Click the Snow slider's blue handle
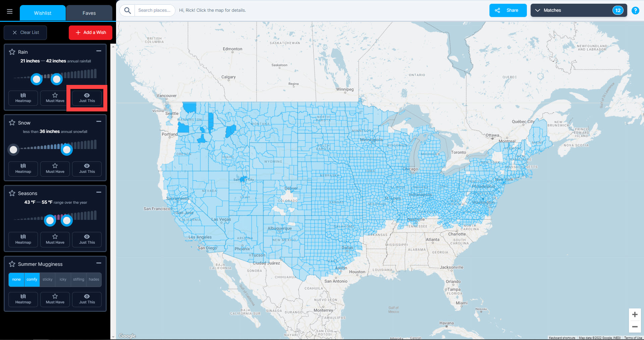644x340 pixels. tap(67, 150)
